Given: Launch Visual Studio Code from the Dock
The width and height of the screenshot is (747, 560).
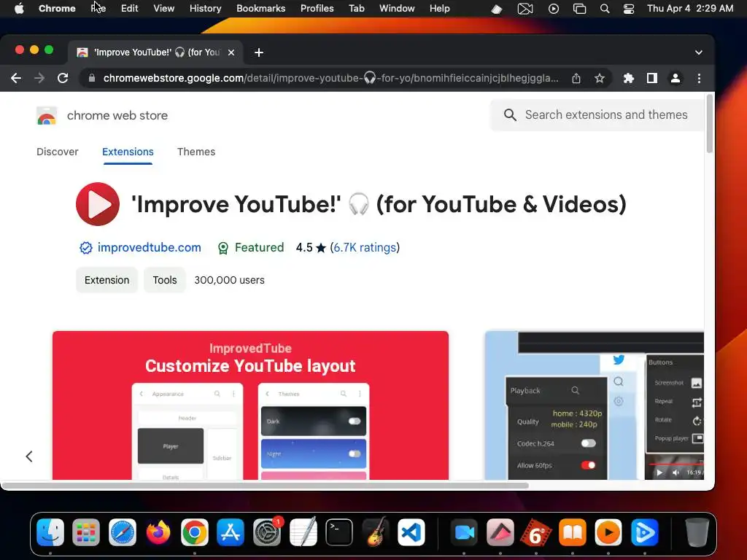Looking at the screenshot, I should point(411,532).
